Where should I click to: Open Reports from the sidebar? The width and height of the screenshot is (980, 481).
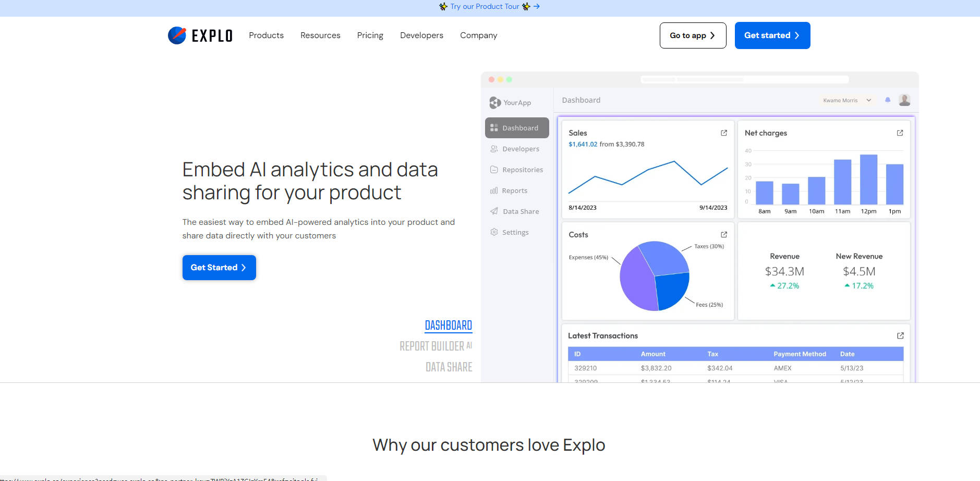[x=514, y=190]
